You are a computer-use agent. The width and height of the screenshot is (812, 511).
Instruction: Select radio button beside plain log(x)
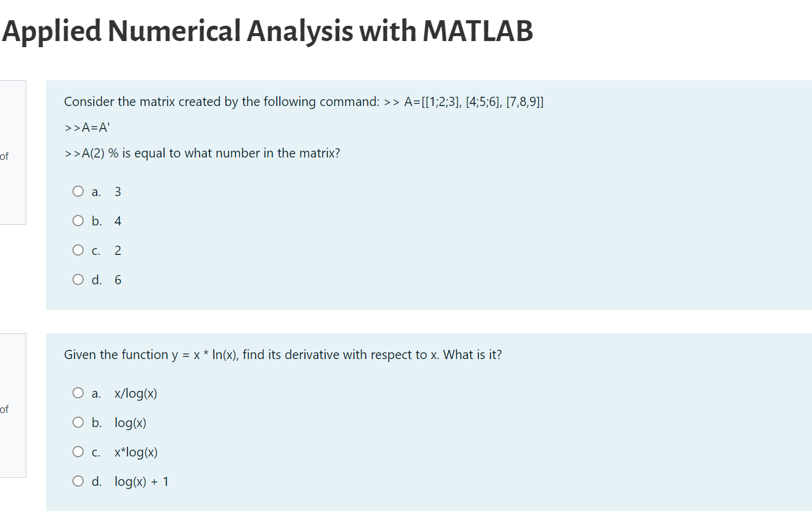pyautogui.click(x=78, y=422)
